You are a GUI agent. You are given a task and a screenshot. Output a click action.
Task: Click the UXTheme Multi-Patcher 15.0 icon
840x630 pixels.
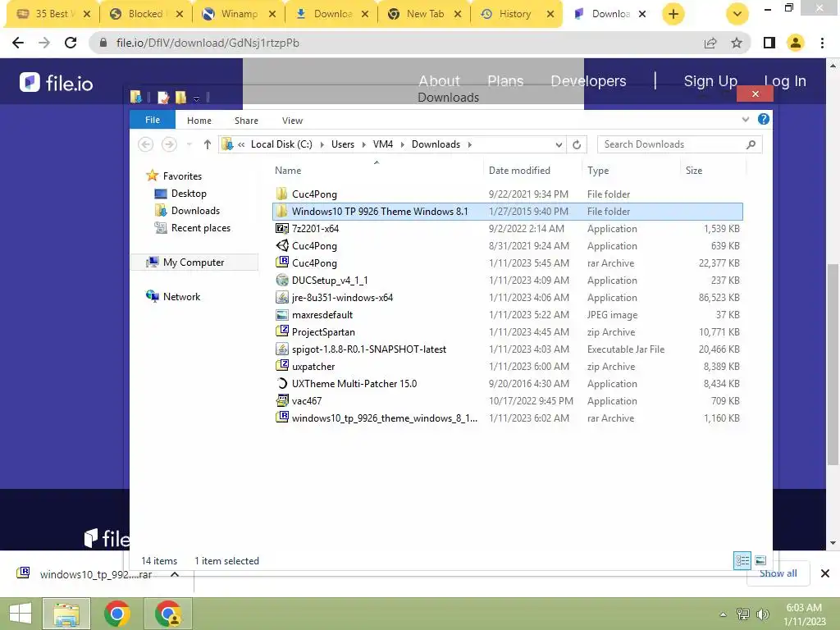click(282, 383)
